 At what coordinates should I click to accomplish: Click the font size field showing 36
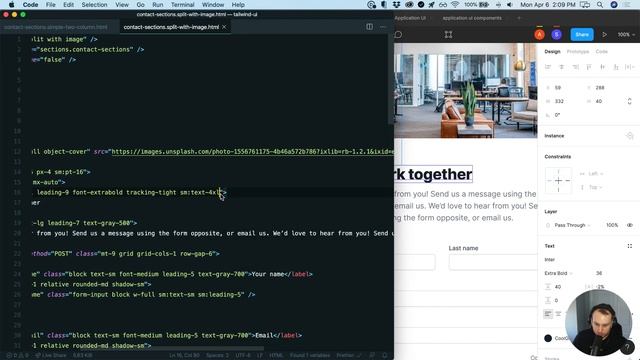click(599, 273)
